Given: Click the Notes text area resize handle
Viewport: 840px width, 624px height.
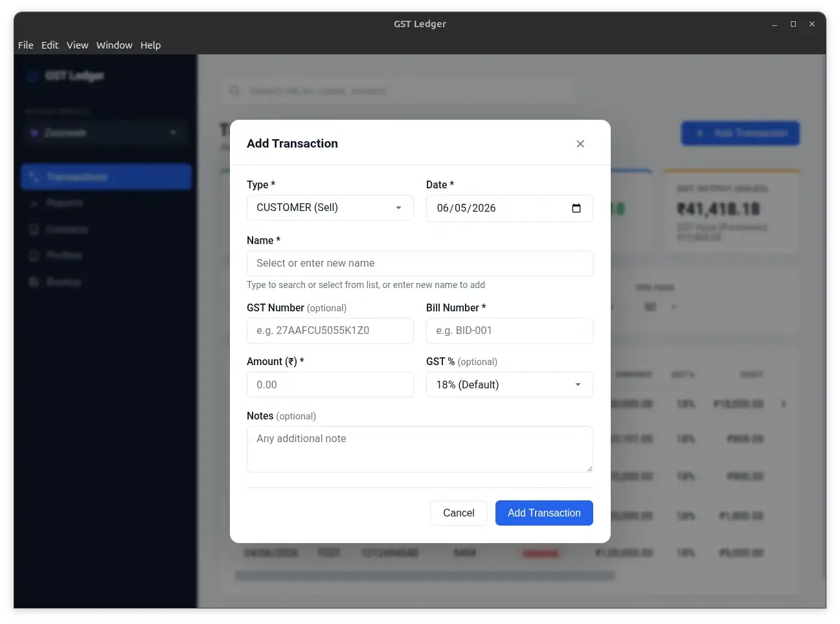Looking at the screenshot, I should click(x=589, y=469).
